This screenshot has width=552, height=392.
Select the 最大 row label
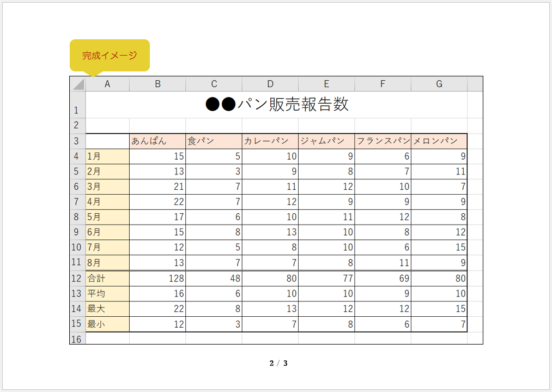(107, 309)
